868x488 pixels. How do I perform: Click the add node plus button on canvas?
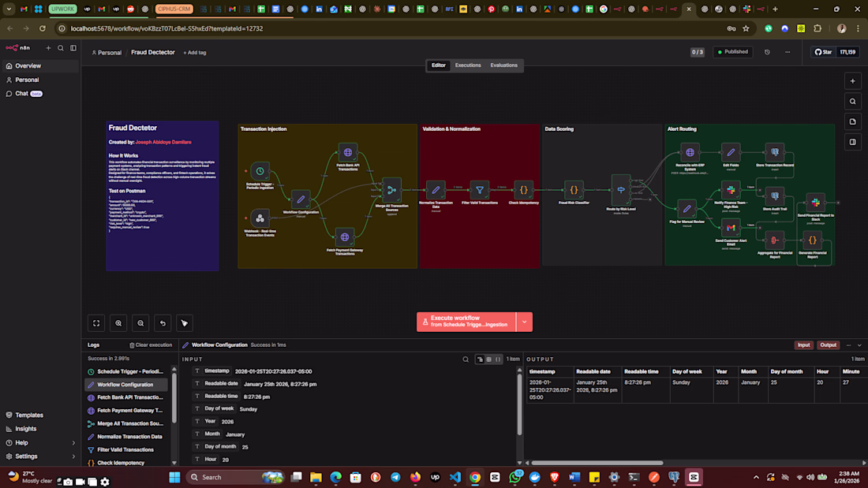[852, 80]
